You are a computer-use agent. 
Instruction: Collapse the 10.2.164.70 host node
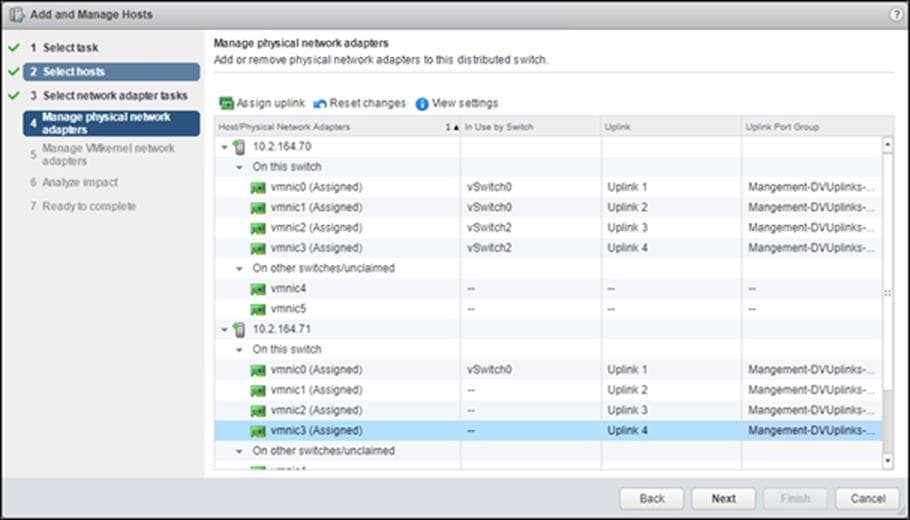(x=225, y=147)
